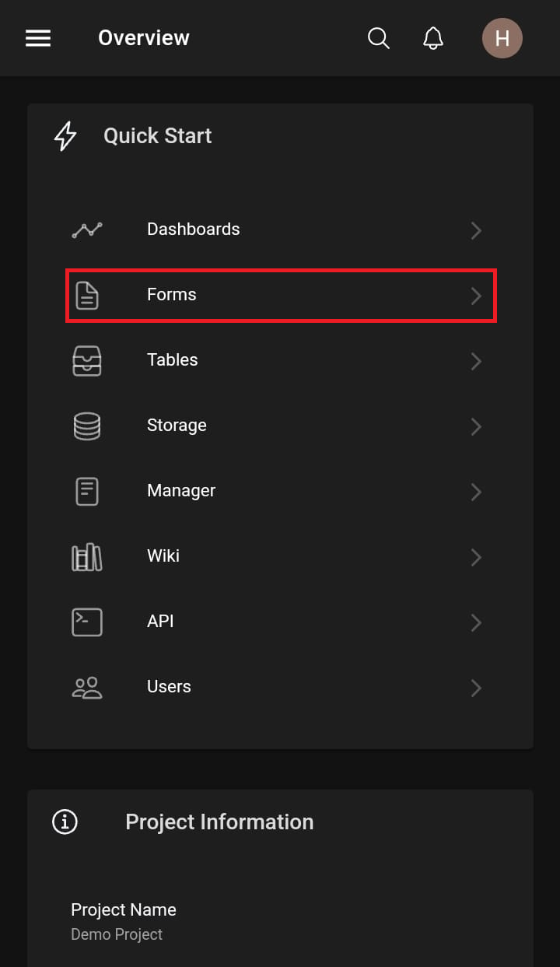The height and width of the screenshot is (967, 560).
Task: Open the user avatar H menu
Action: [x=502, y=38]
